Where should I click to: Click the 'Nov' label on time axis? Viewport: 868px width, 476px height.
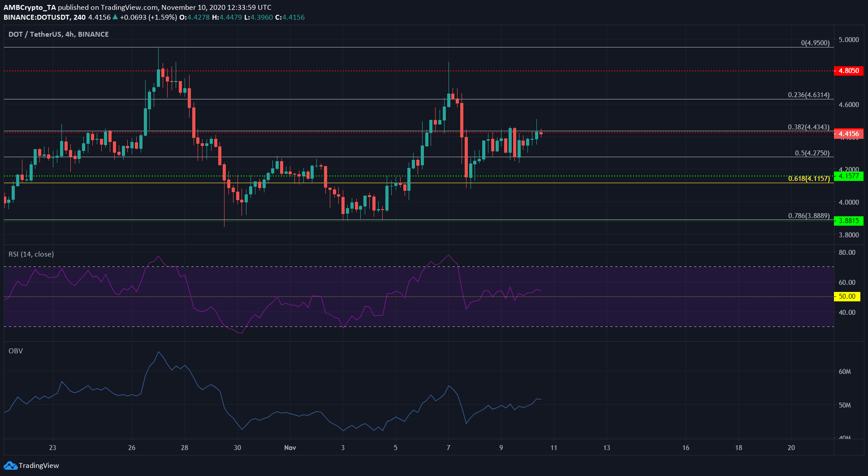click(x=290, y=448)
